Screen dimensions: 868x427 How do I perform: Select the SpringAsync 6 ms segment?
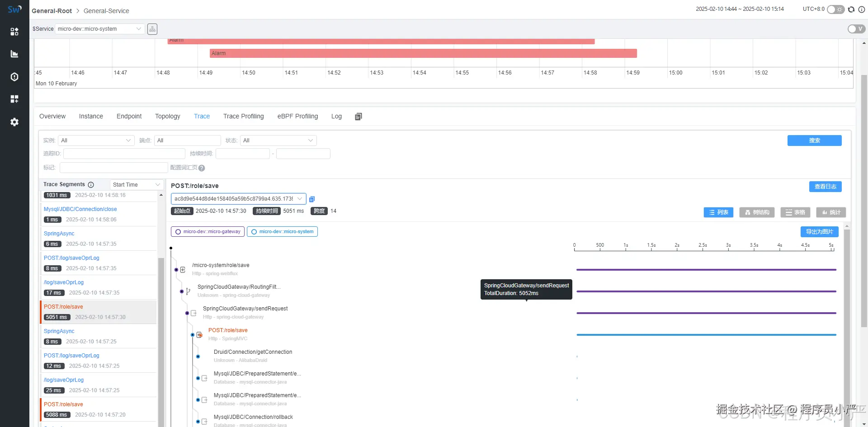(99, 239)
